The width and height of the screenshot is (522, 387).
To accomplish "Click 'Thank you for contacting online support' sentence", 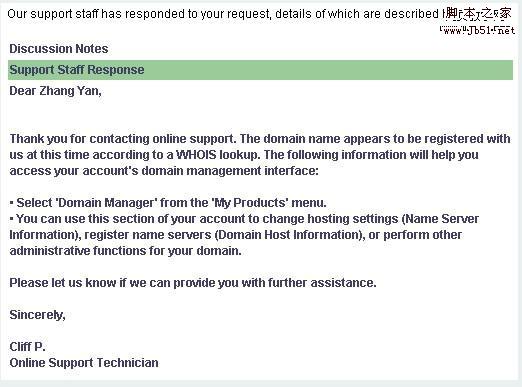I will click(123, 139).
